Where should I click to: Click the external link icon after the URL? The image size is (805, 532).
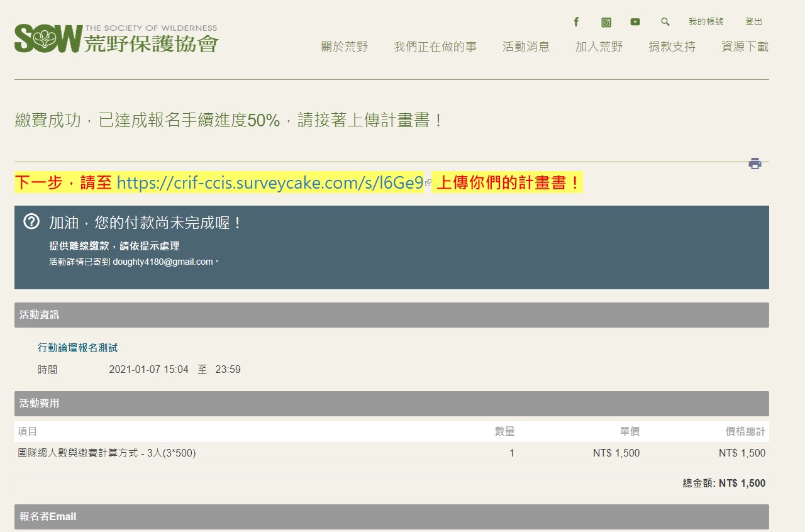[428, 183]
